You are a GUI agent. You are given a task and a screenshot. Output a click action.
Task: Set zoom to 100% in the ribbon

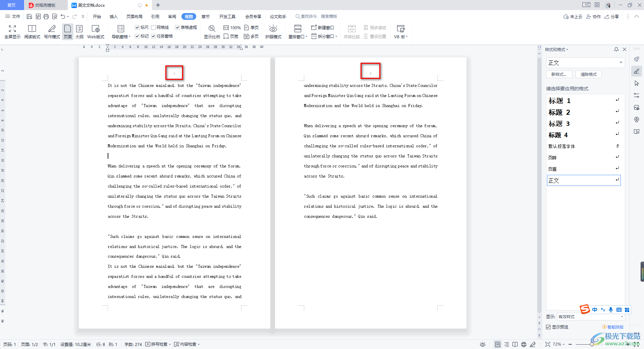pos(232,28)
